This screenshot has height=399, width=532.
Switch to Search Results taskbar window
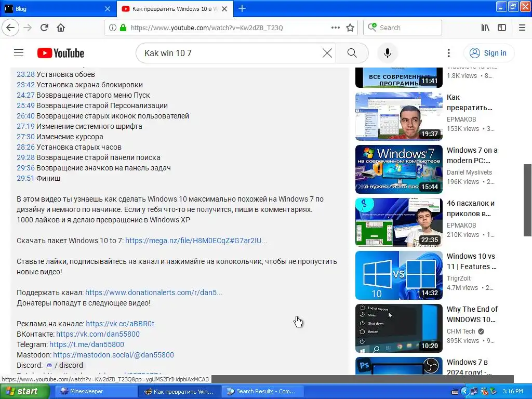pyautogui.click(x=263, y=391)
